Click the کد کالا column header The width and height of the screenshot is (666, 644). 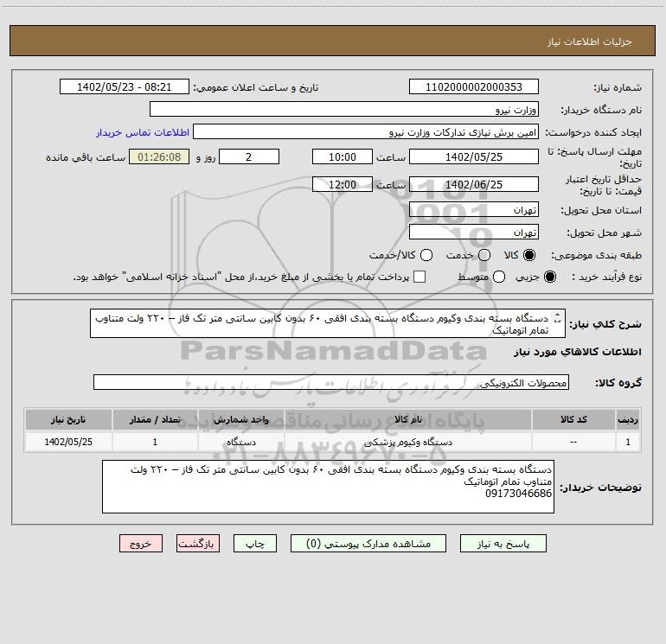point(573,419)
